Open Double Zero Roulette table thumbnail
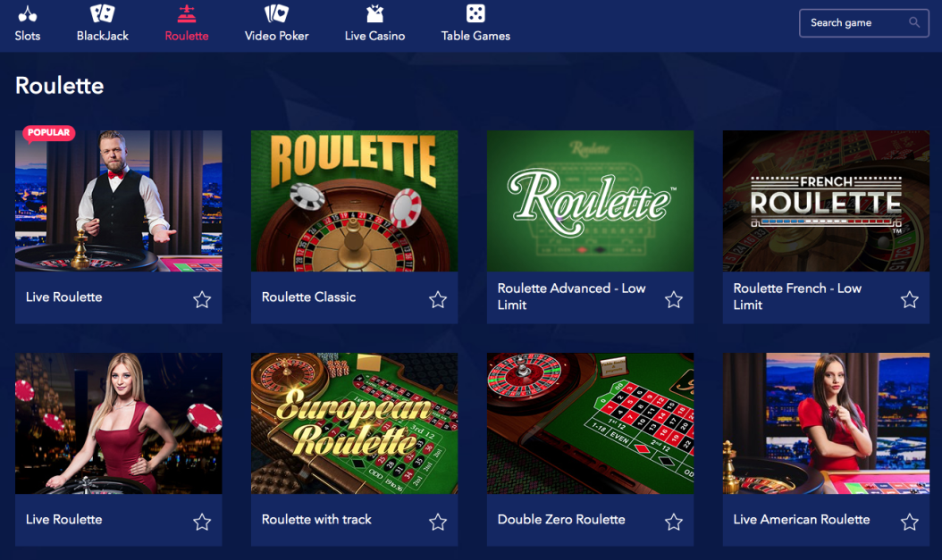The width and height of the screenshot is (942, 560). pos(590,423)
